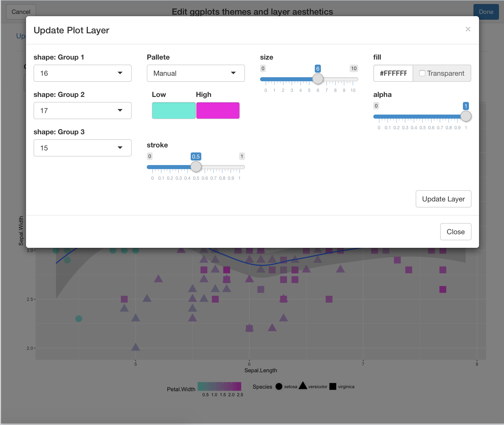Pick the High magenta color swatch
Image resolution: width=504 pixels, height=425 pixels.
point(218,111)
